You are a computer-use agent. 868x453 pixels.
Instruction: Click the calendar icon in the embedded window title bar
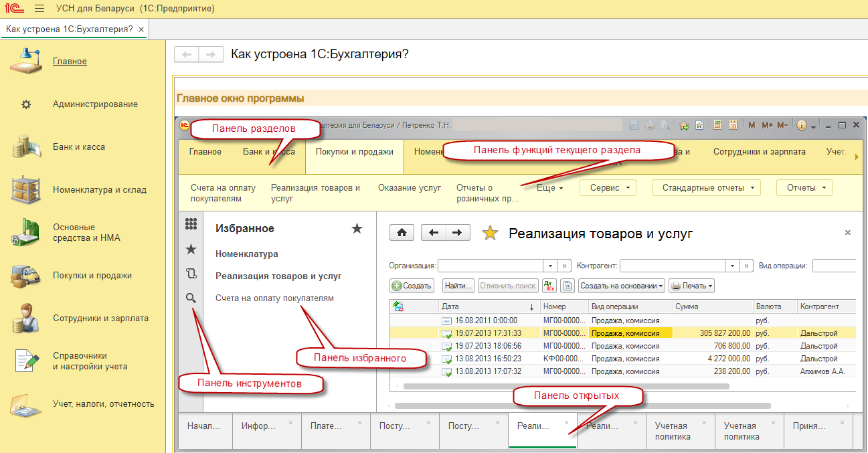[x=733, y=125]
